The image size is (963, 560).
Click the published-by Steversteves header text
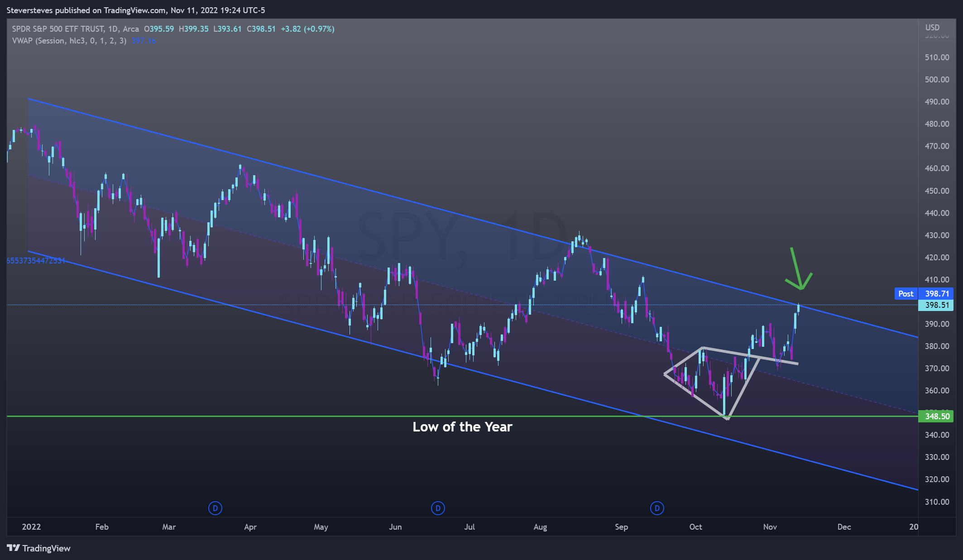(x=136, y=10)
